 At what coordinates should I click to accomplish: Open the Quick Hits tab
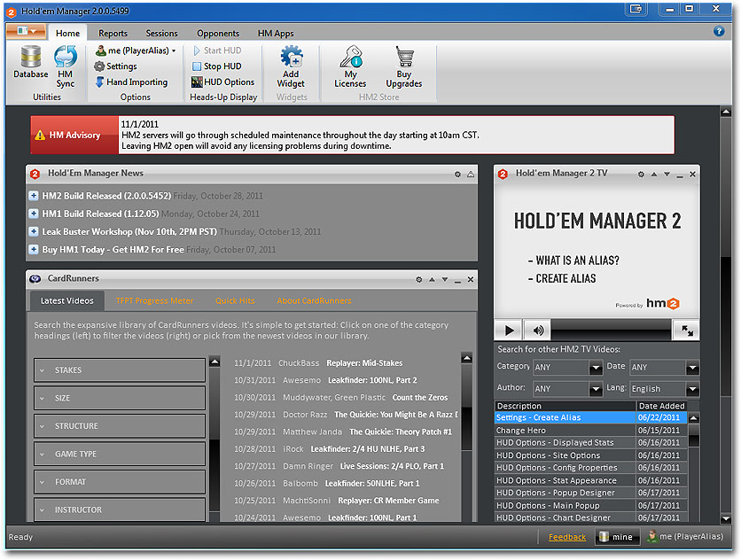click(235, 300)
